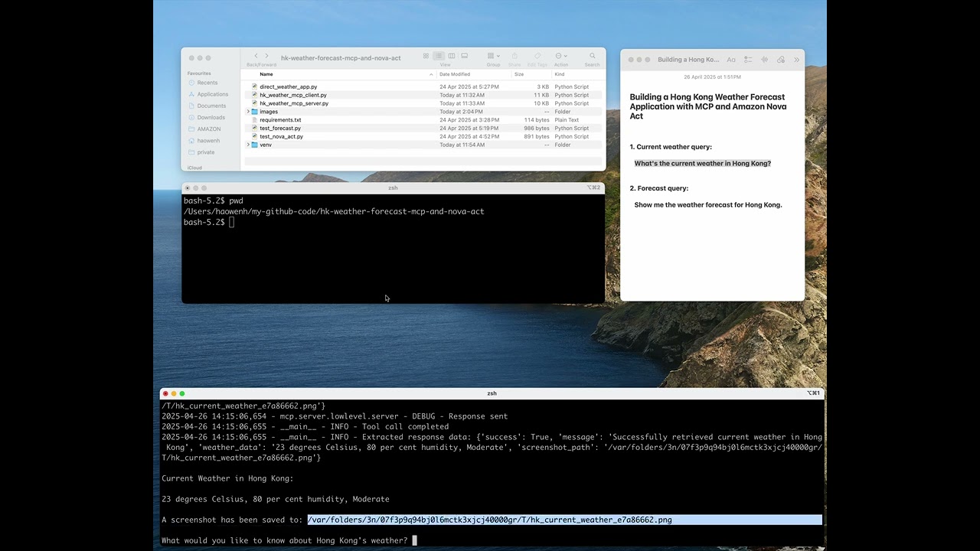This screenshot has height=551, width=980.
Task: Click icon of test_forecast.py file
Action: pyautogui.click(x=254, y=129)
